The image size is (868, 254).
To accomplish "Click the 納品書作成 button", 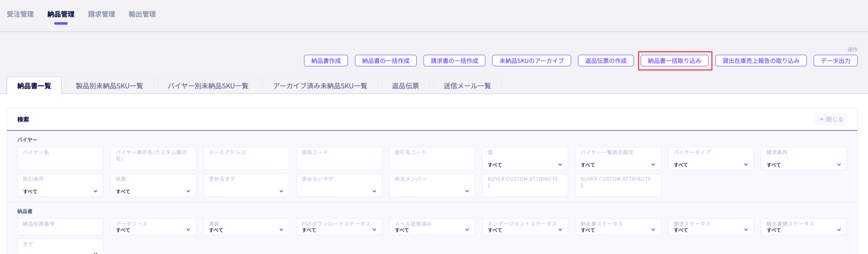I will [326, 61].
